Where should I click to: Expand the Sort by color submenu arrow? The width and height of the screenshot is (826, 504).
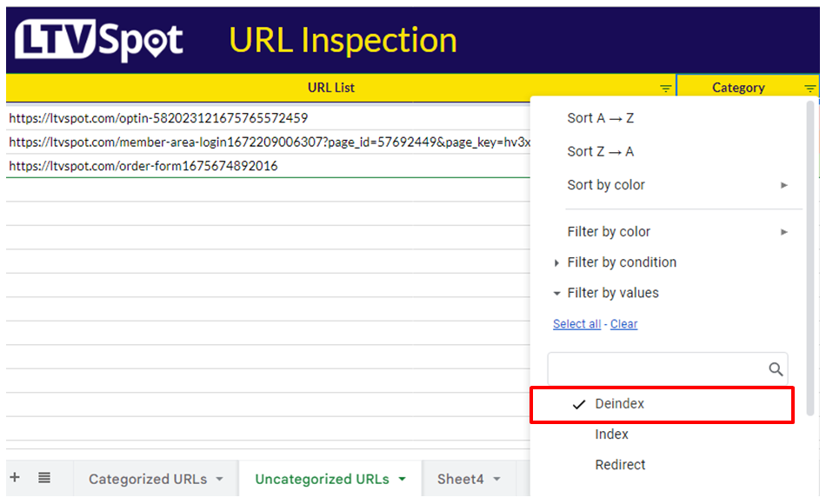click(784, 185)
